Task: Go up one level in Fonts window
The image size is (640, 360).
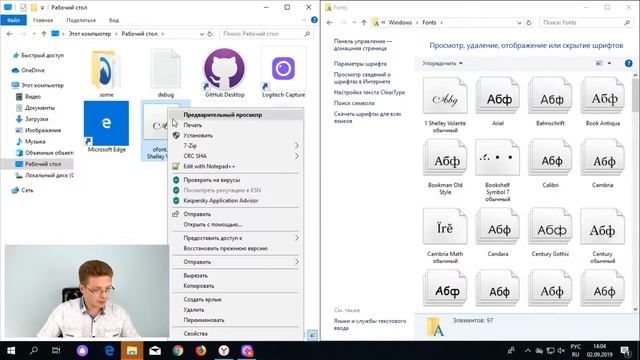Action: coord(364,23)
